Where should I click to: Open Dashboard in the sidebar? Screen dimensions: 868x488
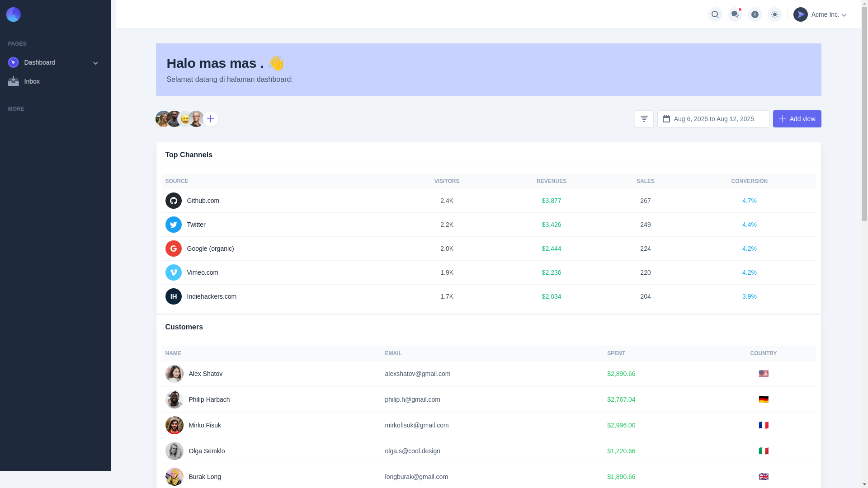pyautogui.click(x=53, y=62)
